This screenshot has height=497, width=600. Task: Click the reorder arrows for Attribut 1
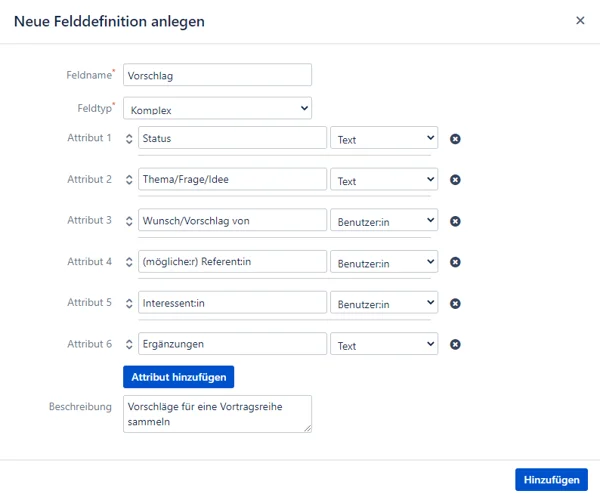(129, 139)
